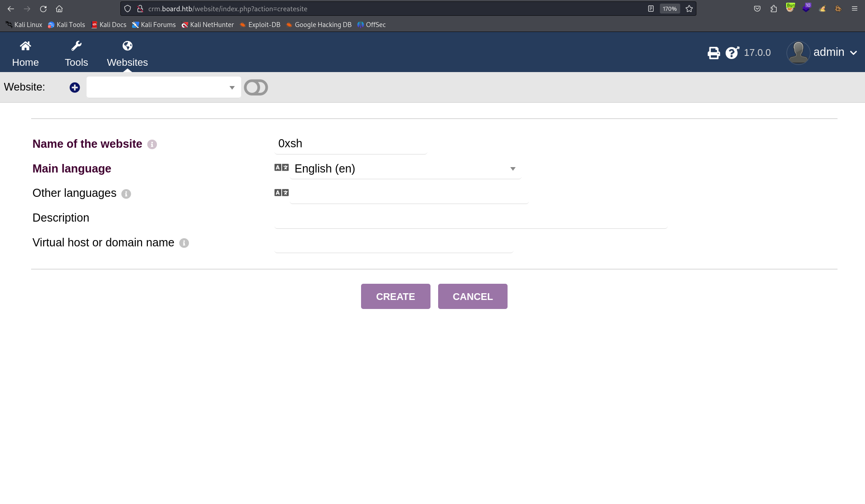Click the CANCEL button
Screen dimensions: 865x504
coord(472,296)
